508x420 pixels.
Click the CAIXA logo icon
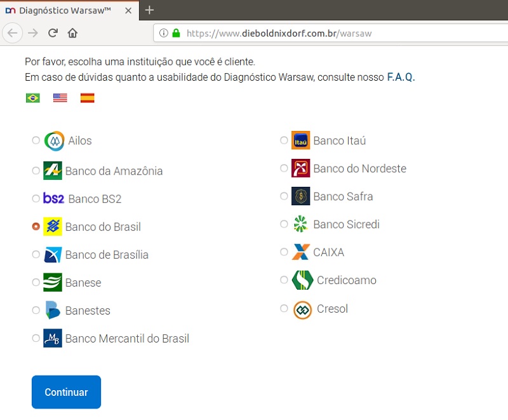click(x=301, y=252)
